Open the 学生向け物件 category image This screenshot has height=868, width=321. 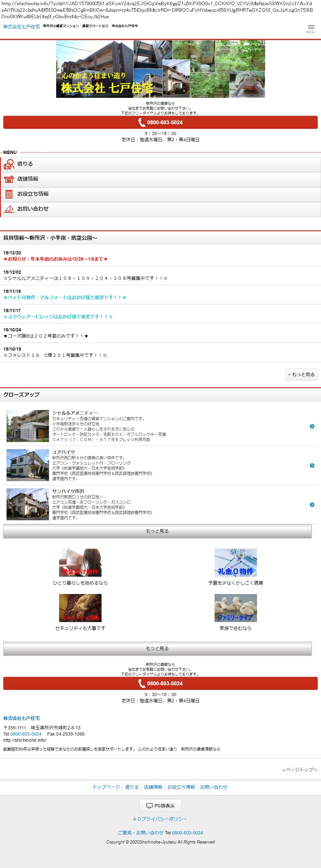point(80,562)
